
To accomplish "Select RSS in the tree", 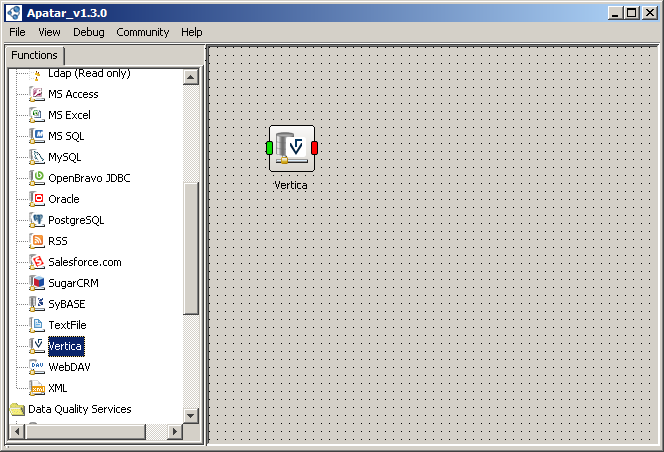I will [x=58, y=241].
